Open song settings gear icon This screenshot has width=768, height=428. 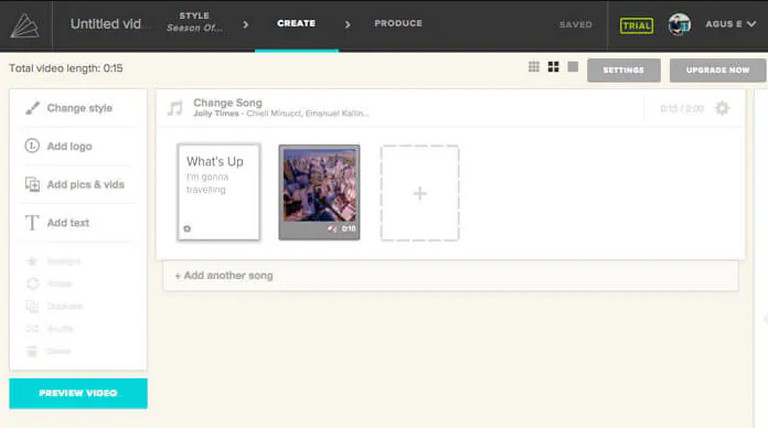(x=722, y=108)
